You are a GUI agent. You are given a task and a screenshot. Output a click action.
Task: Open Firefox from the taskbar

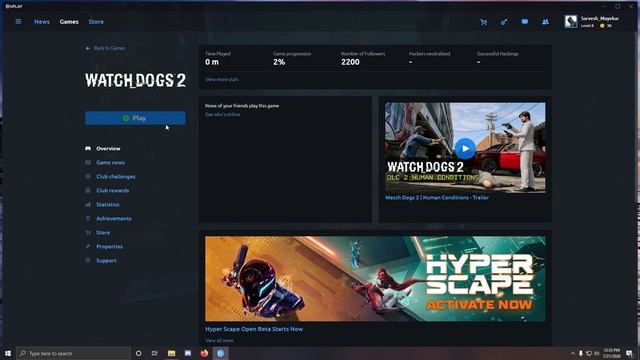204,353
